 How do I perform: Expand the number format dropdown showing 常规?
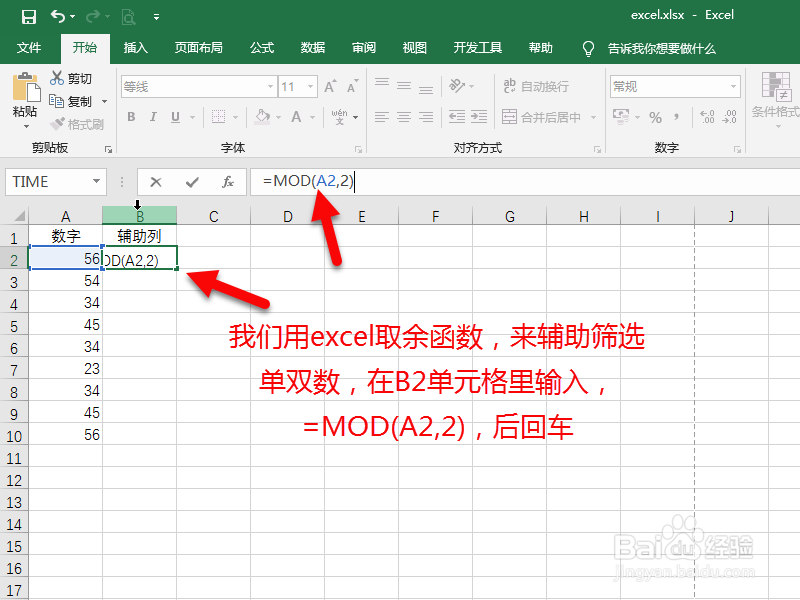[x=736, y=86]
